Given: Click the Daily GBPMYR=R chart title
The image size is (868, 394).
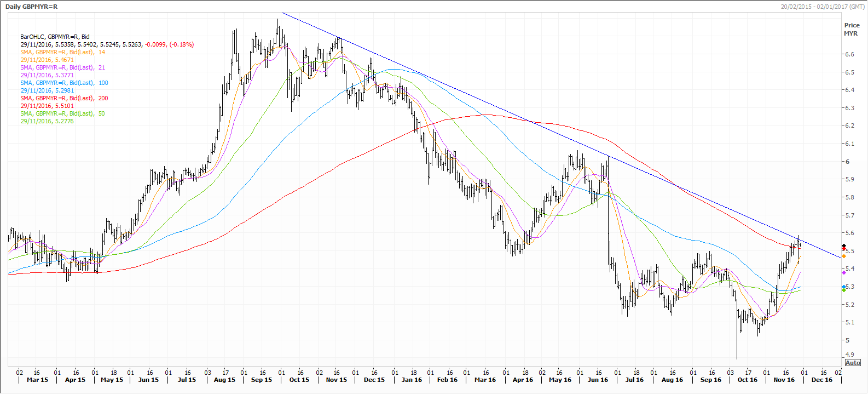Looking at the screenshot, I should 31,7.
